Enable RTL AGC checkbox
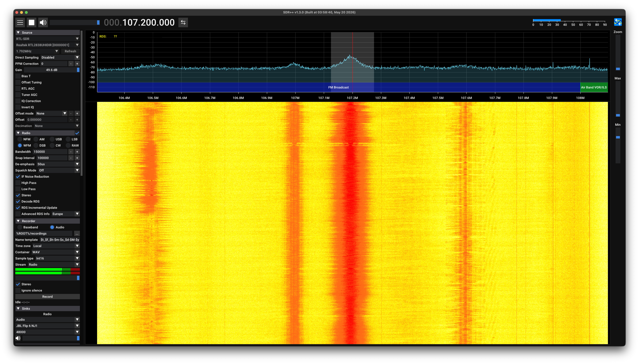The width and height of the screenshot is (639, 364). 18,89
